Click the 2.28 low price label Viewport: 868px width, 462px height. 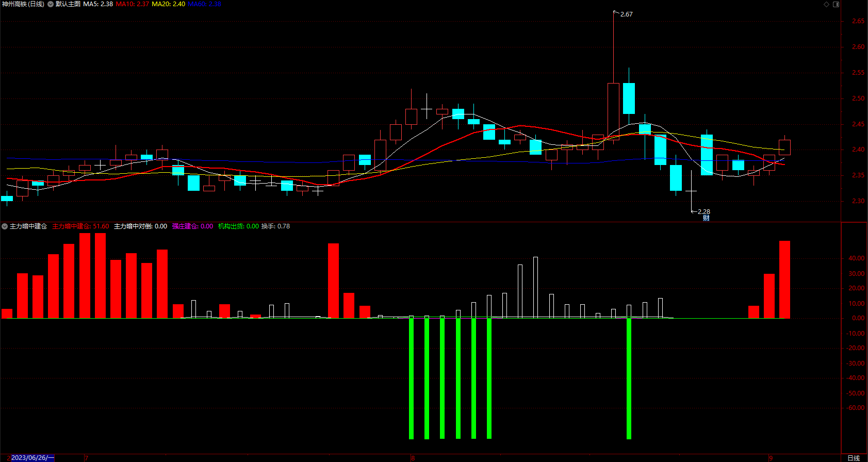pos(704,211)
